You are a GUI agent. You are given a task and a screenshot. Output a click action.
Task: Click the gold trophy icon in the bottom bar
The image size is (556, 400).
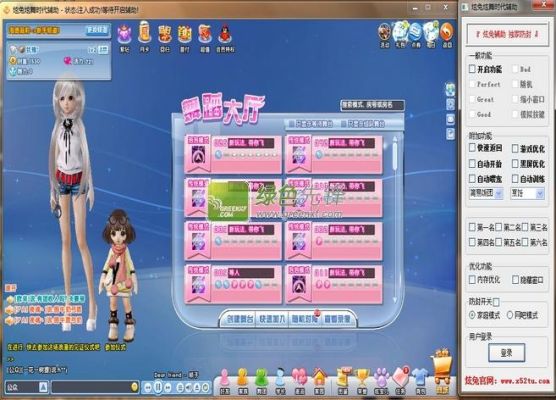tap(362, 377)
